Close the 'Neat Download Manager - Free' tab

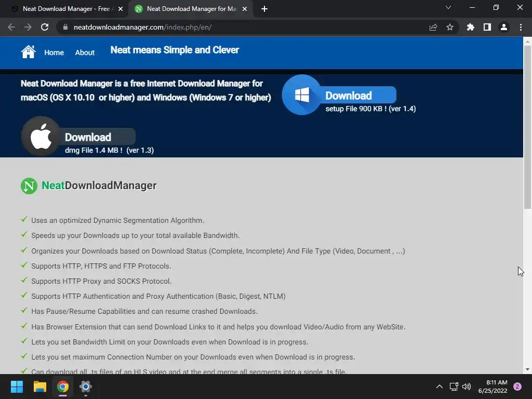(x=121, y=9)
